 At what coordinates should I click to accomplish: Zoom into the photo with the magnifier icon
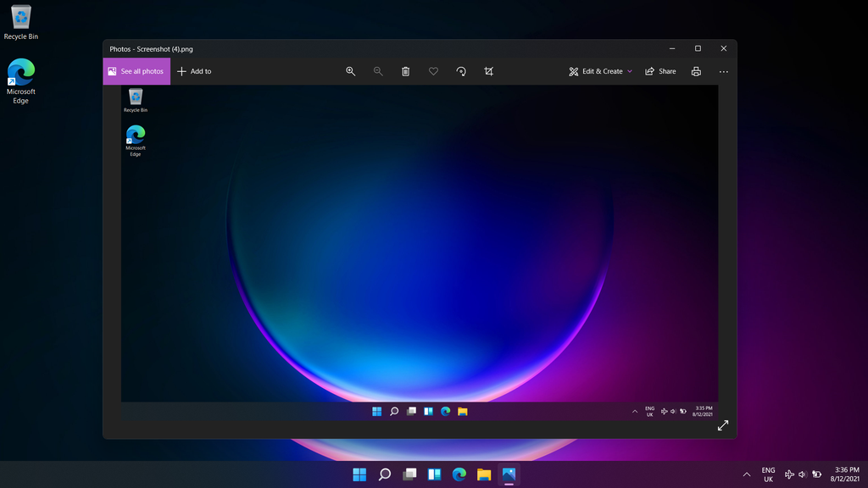[350, 71]
